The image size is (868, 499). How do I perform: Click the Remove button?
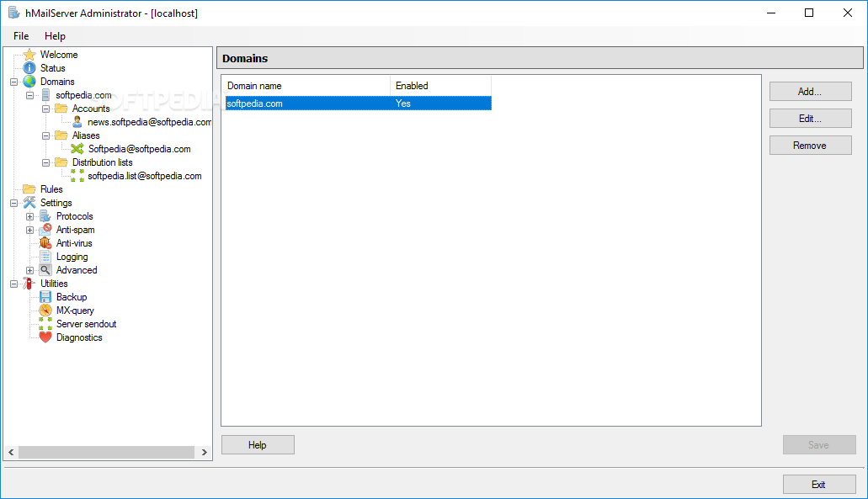click(x=811, y=146)
